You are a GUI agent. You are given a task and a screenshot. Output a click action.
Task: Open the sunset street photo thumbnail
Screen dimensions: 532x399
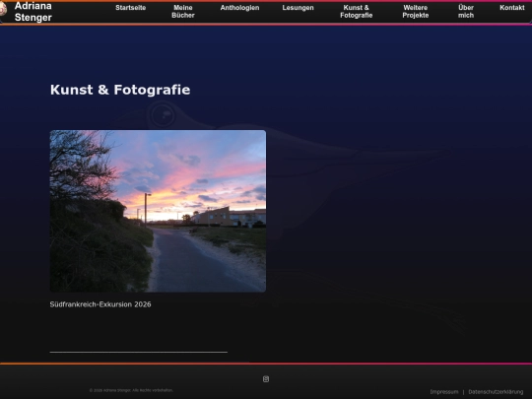(158, 211)
